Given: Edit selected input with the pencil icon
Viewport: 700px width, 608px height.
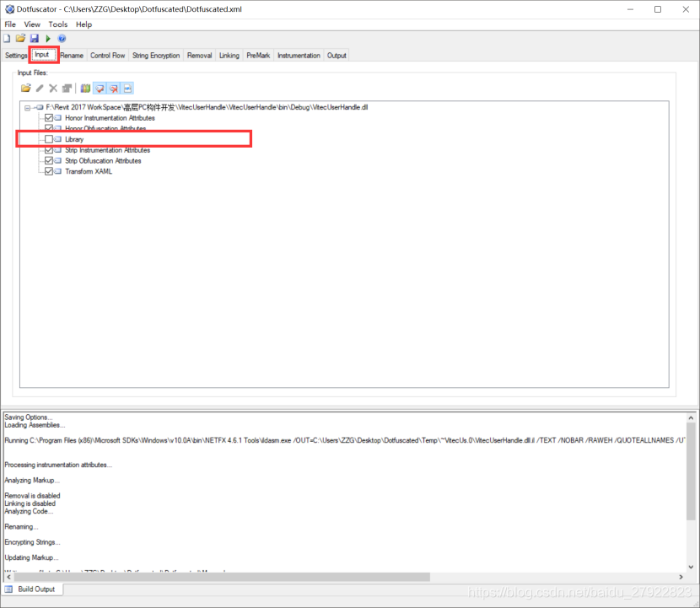Looking at the screenshot, I should tap(40, 89).
